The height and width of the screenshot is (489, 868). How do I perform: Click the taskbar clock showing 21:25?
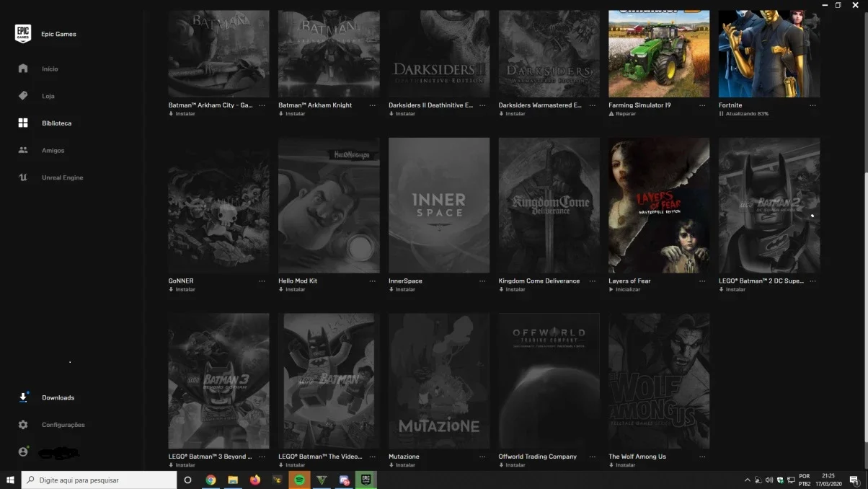828,480
